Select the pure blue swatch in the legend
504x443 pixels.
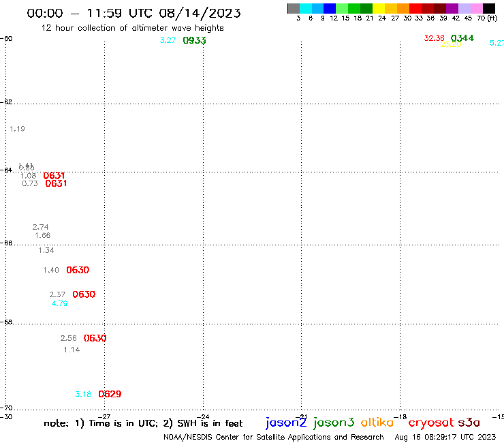(x=330, y=8)
